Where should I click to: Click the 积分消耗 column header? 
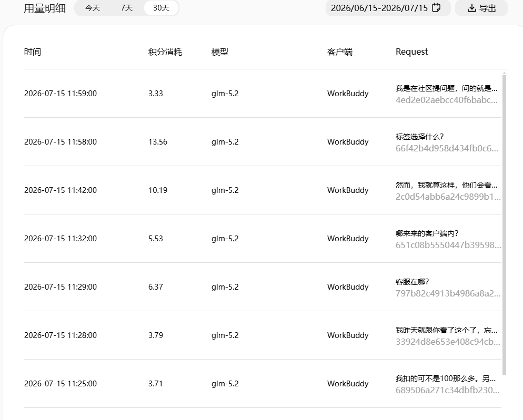(165, 52)
